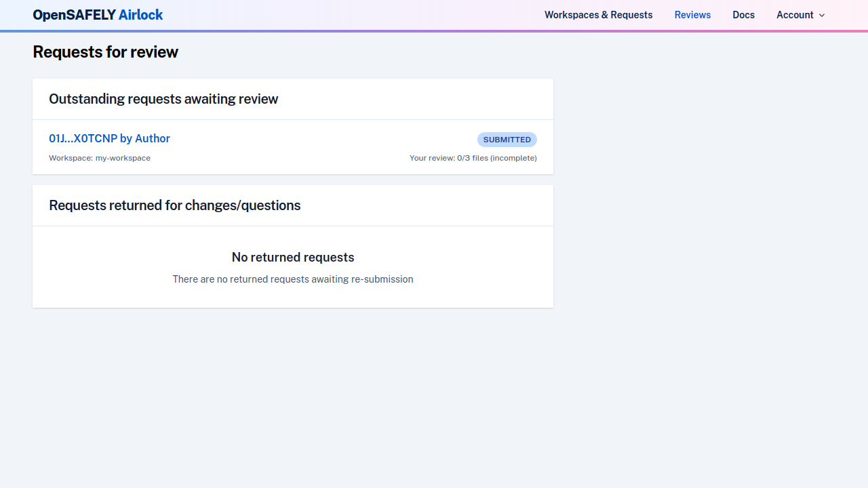The width and height of the screenshot is (868, 488).
Task: Click the Workspace: my-workspace label
Action: pos(99,158)
